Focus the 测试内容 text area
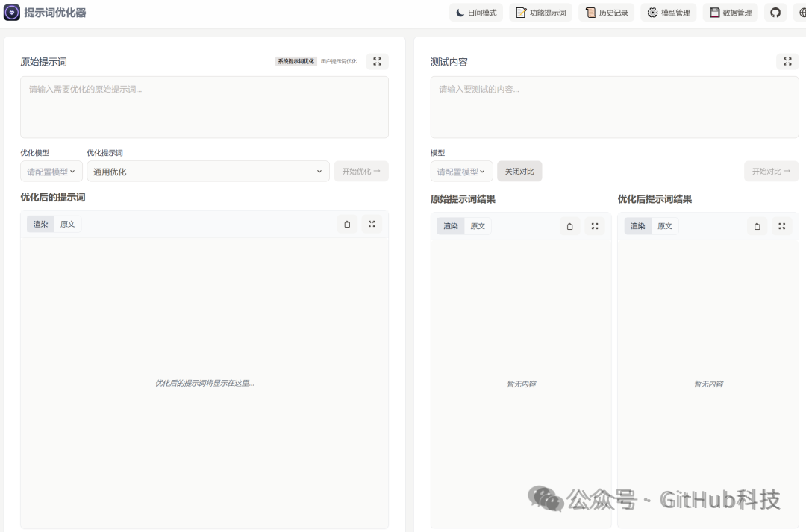The height and width of the screenshot is (532, 806). [x=614, y=107]
